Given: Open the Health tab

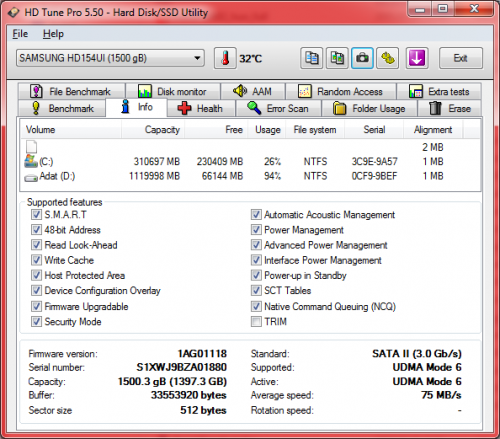Looking at the screenshot, I should pos(201,108).
